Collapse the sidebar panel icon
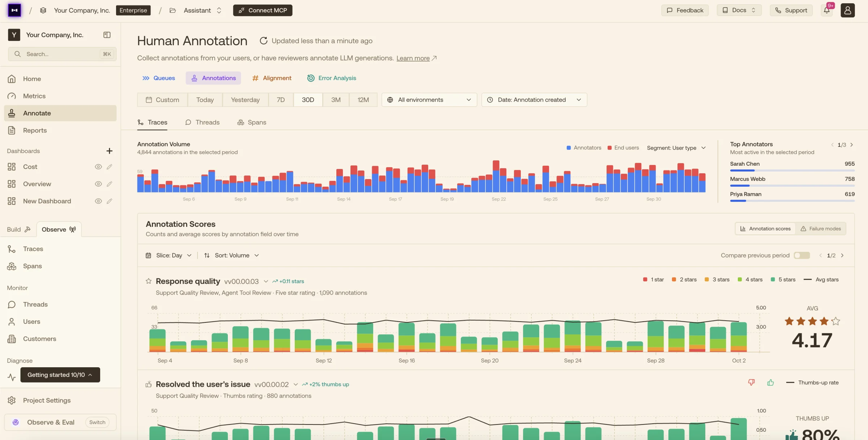The image size is (868, 440). 107,35
